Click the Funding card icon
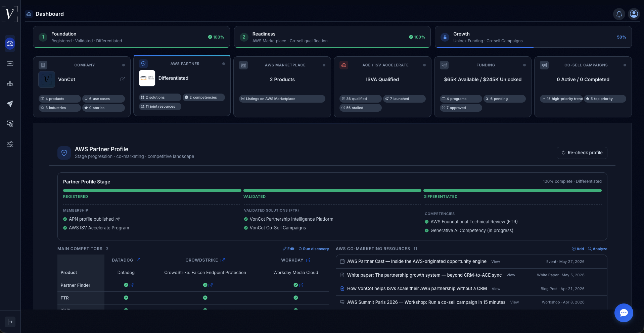 [x=444, y=65]
